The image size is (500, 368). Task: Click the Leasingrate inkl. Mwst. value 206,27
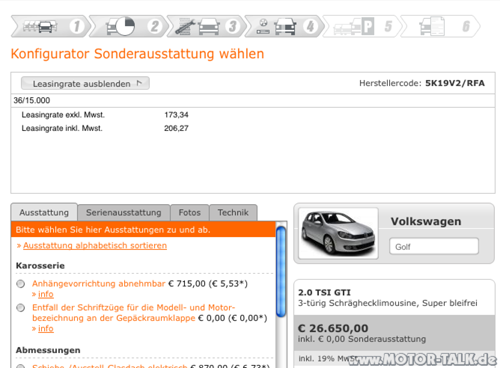click(176, 128)
